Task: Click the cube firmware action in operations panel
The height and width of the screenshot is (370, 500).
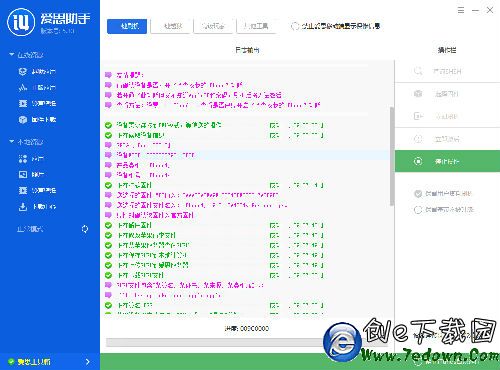Action: (x=447, y=94)
